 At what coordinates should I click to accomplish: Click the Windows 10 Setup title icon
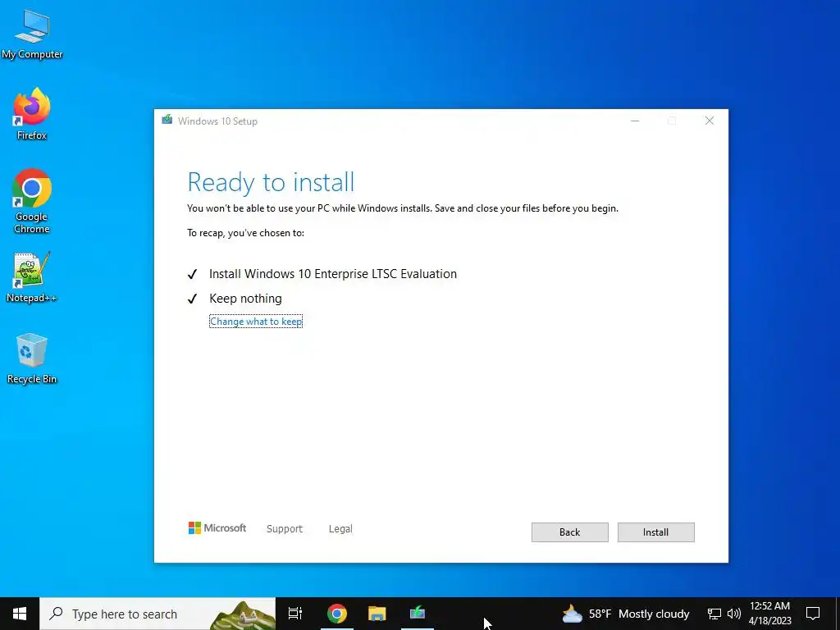click(167, 120)
